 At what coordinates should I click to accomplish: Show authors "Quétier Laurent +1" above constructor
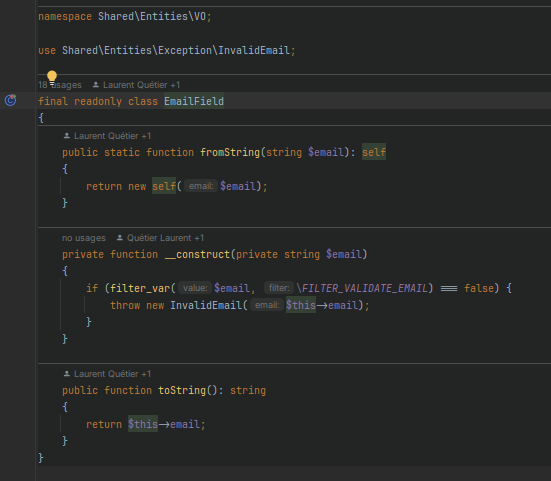[x=165, y=238]
